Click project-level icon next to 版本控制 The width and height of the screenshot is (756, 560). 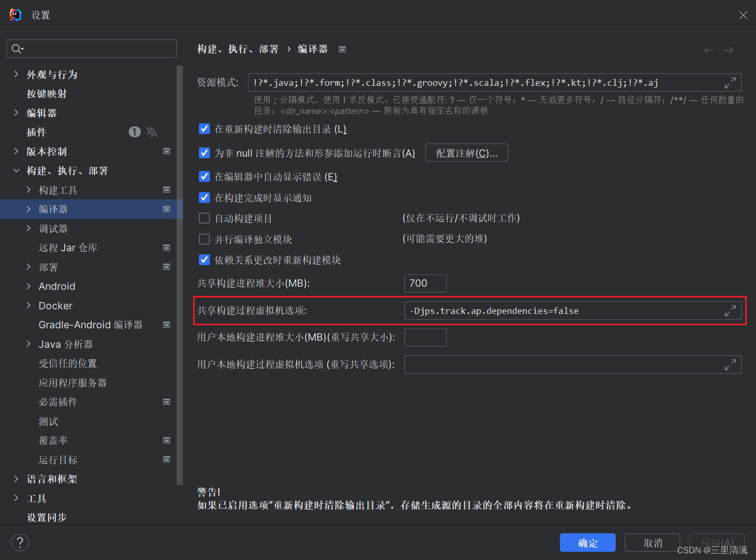[166, 151]
